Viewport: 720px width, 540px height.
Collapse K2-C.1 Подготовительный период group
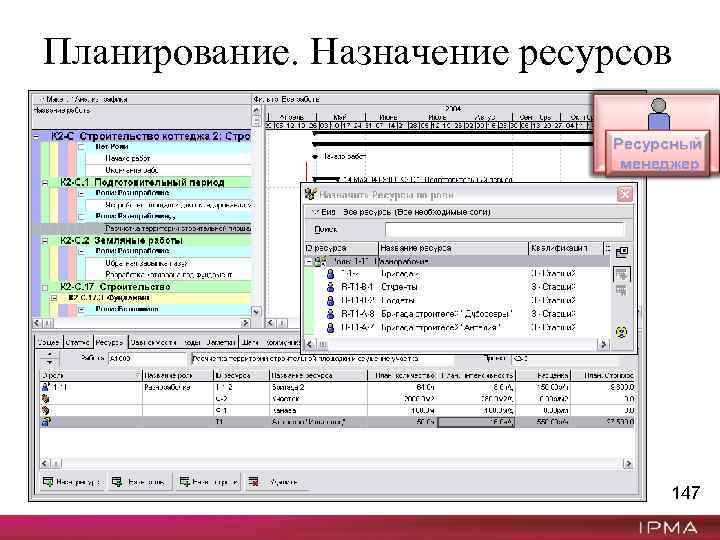pyautogui.click(x=45, y=183)
